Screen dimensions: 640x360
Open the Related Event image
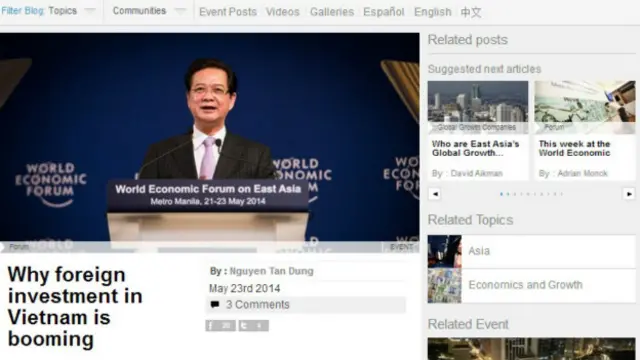point(531,349)
